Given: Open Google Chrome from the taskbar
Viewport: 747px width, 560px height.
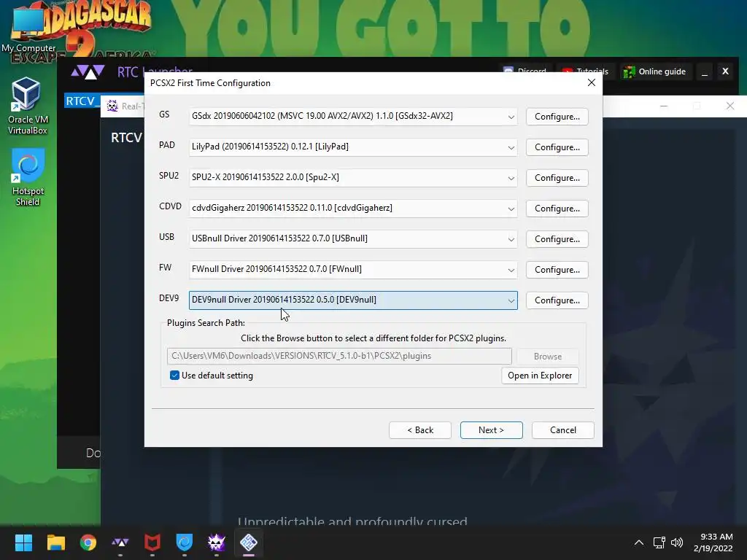Looking at the screenshot, I should click(88, 542).
